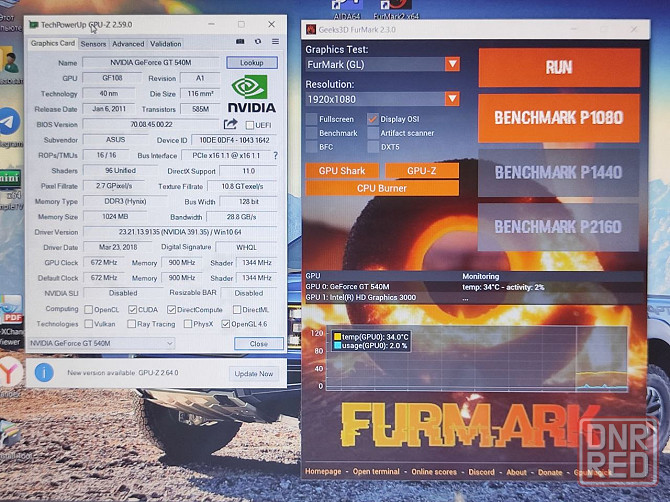The width and height of the screenshot is (670, 502).
Task: Click the Close button in GPU-Z
Action: click(x=259, y=343)
